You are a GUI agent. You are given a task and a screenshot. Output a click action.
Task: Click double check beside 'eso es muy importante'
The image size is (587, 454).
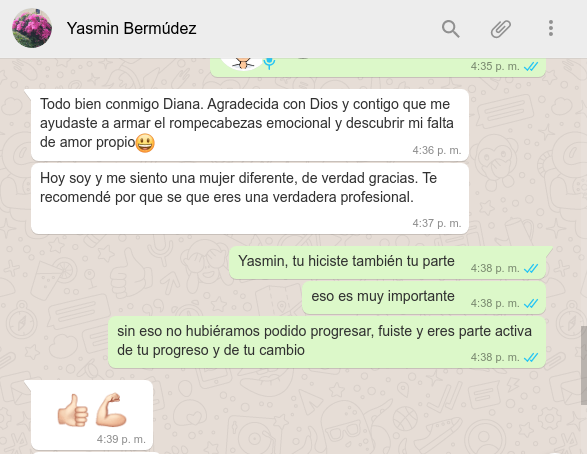531,303
